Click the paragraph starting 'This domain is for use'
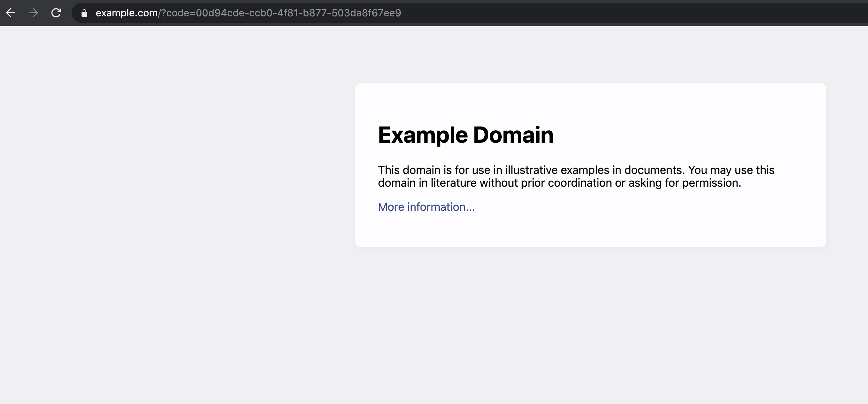Screen dimensions: 868x404 [576, 176]
